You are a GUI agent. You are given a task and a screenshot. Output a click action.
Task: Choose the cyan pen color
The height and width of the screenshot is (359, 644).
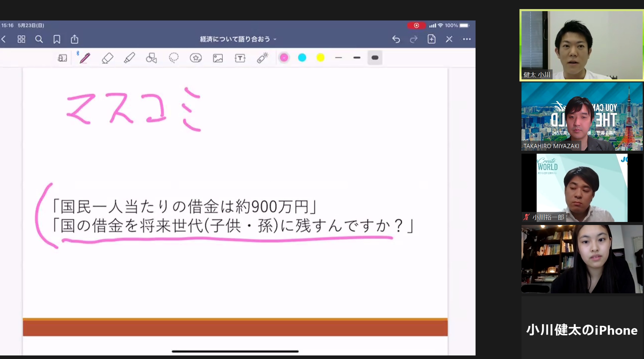pos(302,58)
